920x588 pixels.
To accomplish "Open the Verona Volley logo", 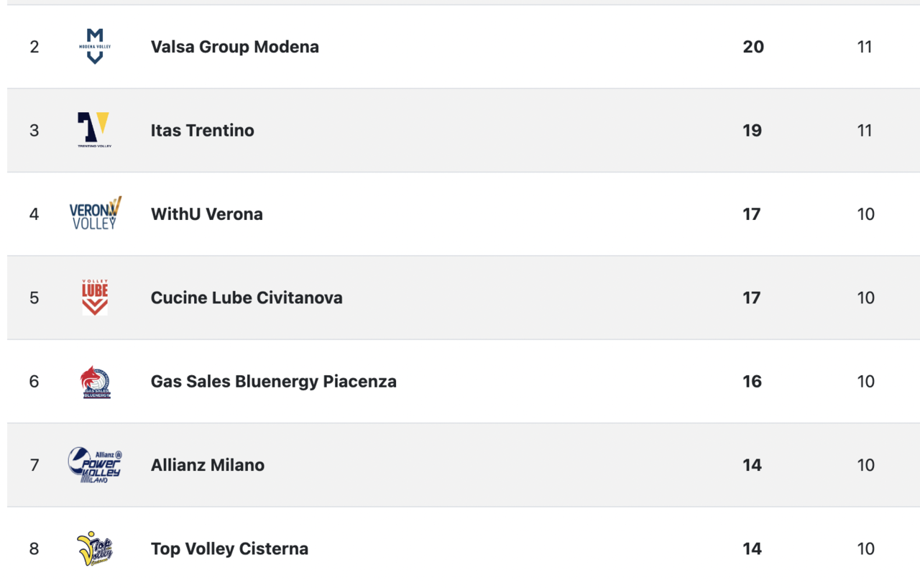I will coord(95,213).
